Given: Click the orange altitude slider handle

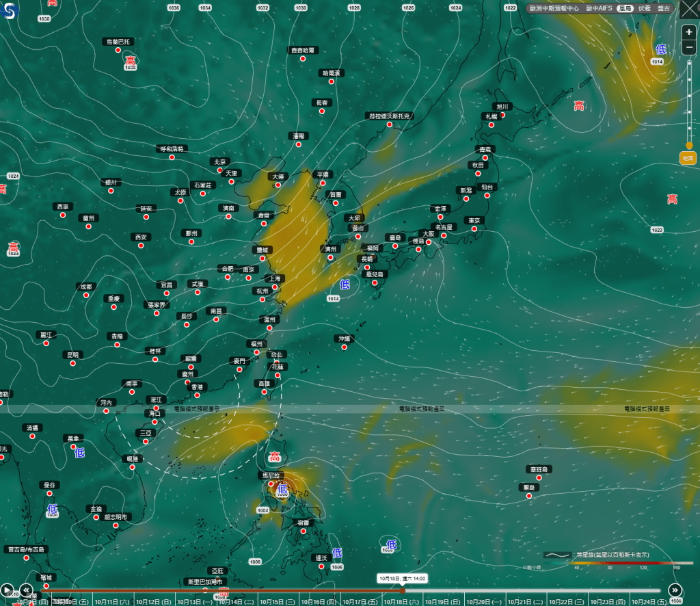Looking at the screenshot, I should [x=688, y=146].
